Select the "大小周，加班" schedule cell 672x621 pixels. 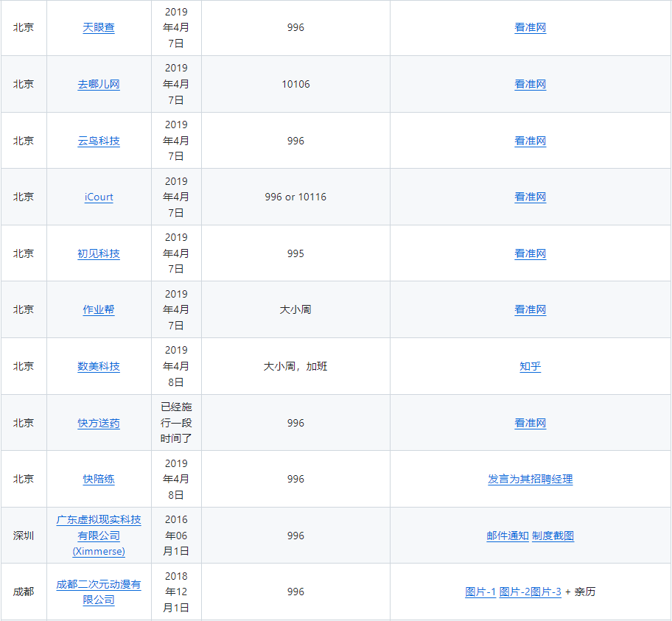tap(295, 366)
